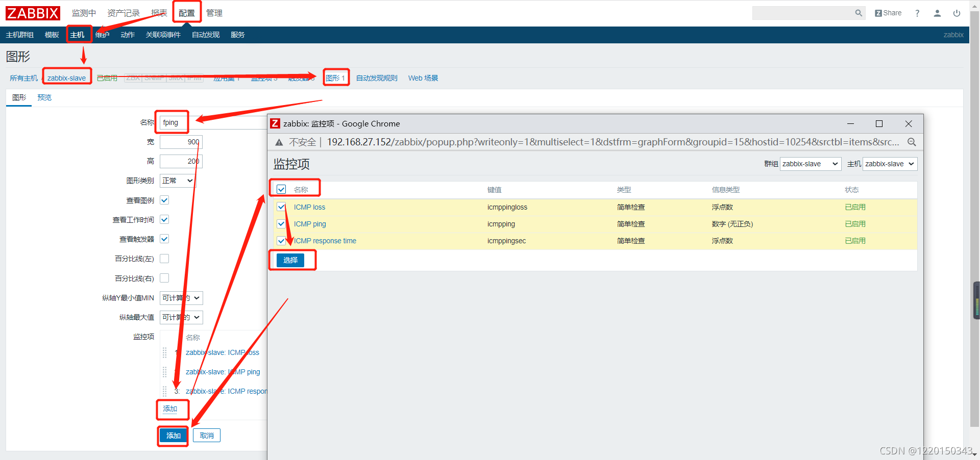Click the search magnifier icon in header
The width and height of the screenshot is (980, 460).
click(x=859, y=13)
